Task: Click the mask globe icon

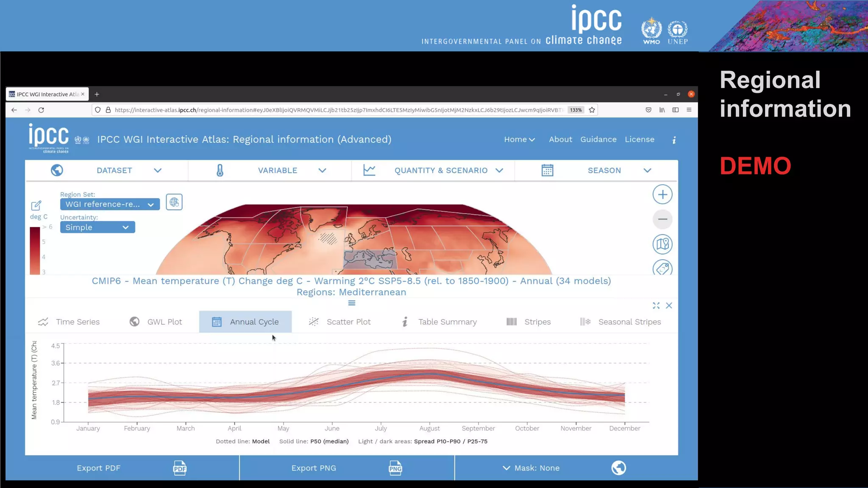Action: 618,468
